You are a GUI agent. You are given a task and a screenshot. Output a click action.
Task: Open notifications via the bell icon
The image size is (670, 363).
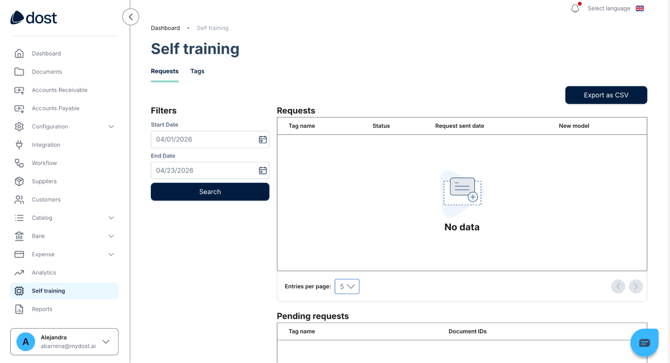coord(576,8)
